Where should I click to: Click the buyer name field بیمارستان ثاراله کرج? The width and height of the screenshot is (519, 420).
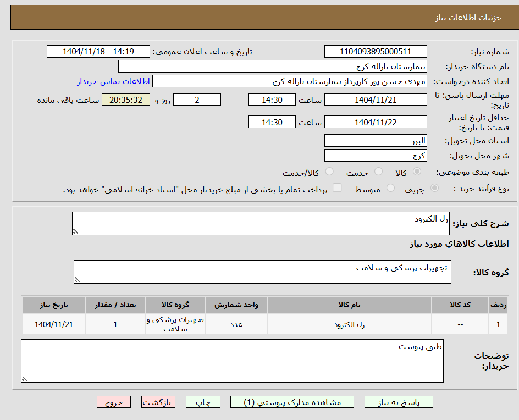click(x=272, y=67)
